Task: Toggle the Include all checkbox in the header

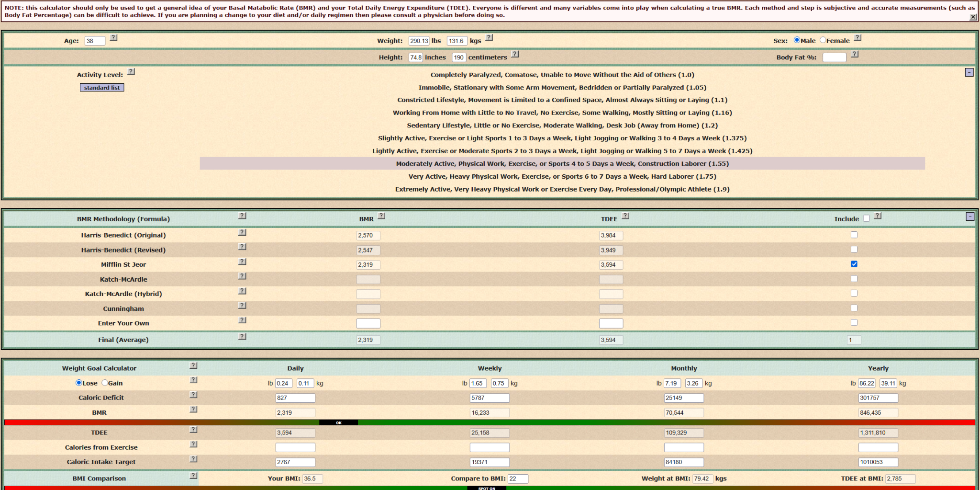Action: click(867, 218)
